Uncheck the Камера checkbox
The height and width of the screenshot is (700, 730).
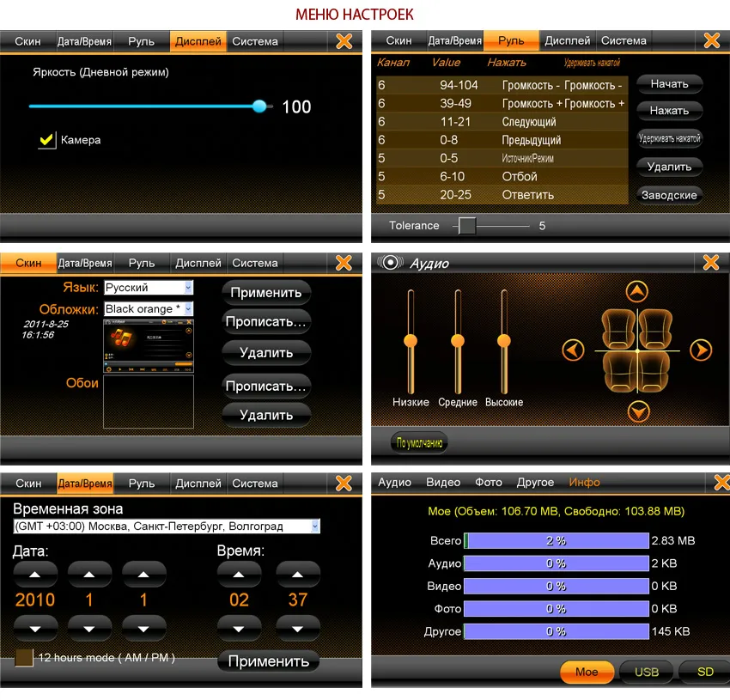[x=47, y=140]
